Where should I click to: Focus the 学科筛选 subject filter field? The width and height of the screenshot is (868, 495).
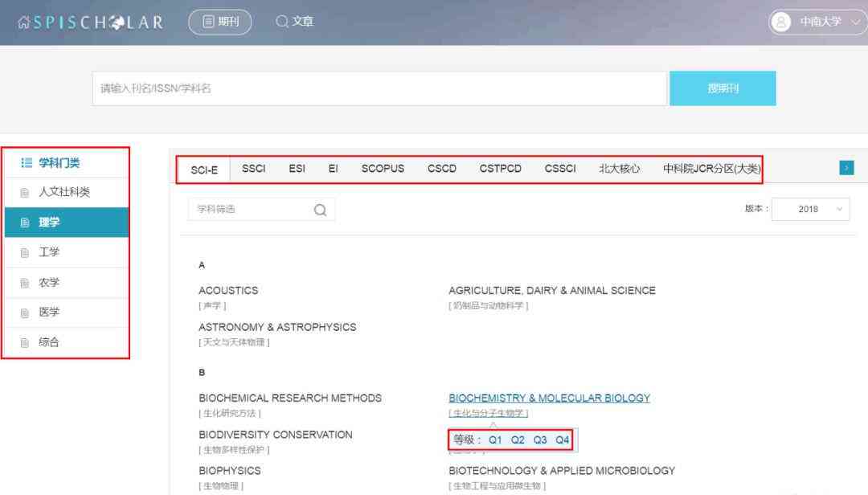point(261,209)
